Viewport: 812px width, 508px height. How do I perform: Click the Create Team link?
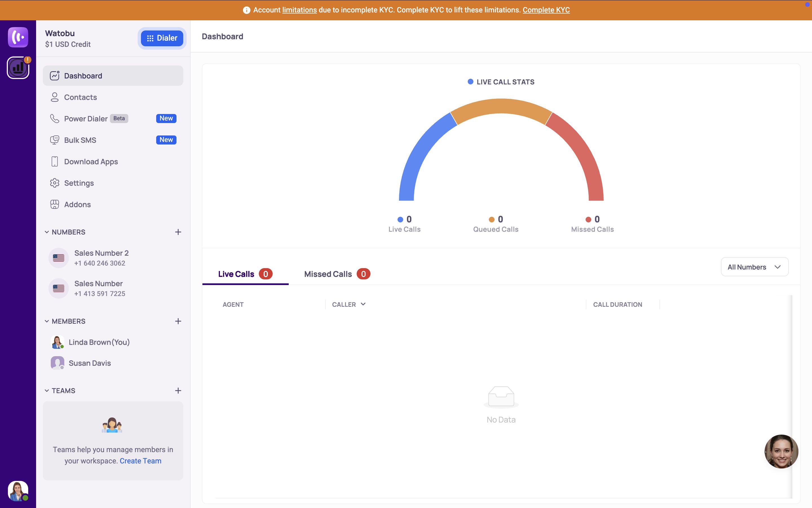point(140,461)
